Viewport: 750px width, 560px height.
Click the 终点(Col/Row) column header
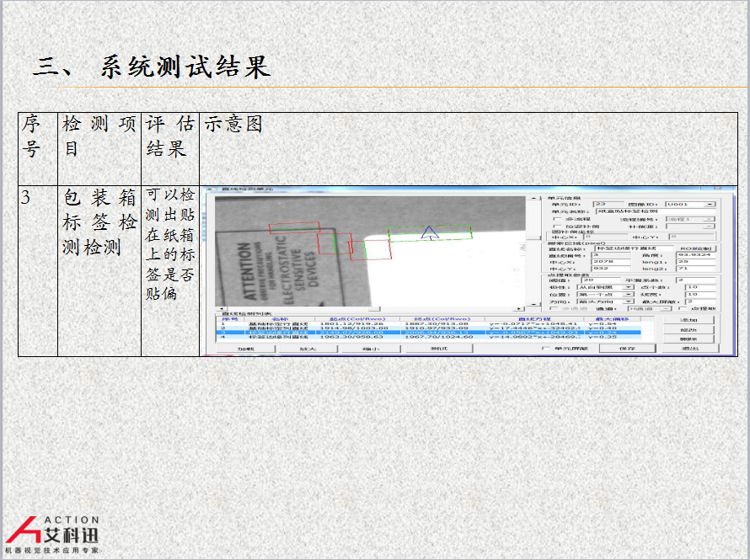(x=442, y=318)
